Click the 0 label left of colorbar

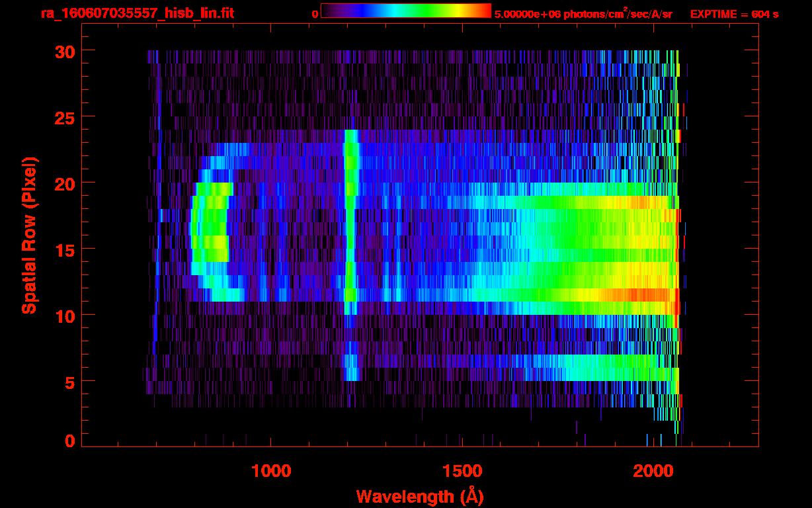point(315,14)
